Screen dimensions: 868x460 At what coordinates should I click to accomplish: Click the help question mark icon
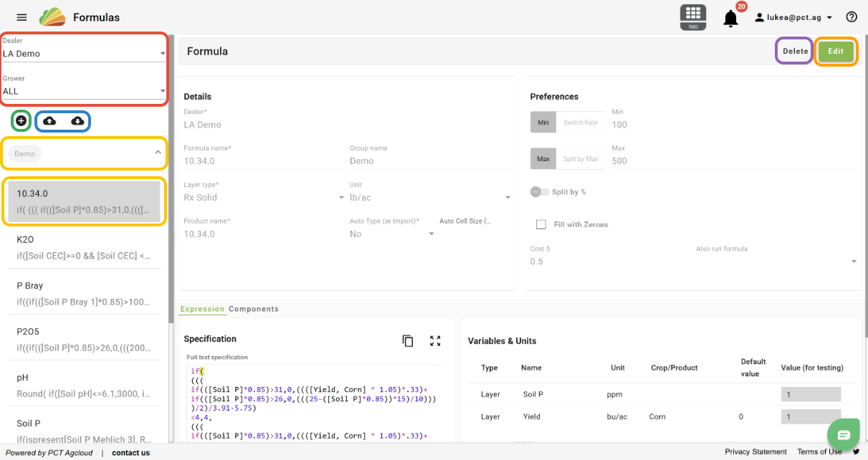pyautogui.click(x=852, y=17)
